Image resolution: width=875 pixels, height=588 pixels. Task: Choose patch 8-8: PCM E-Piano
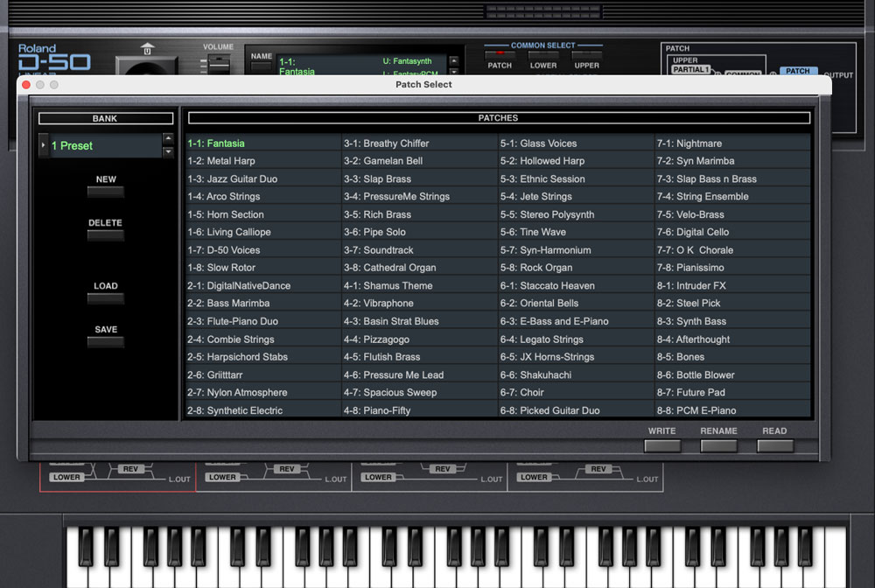coord(732,410)
